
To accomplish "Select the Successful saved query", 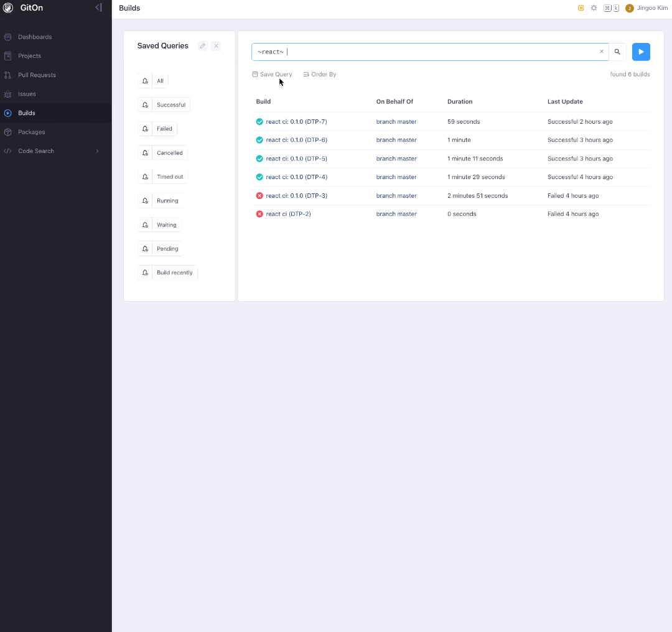I will click(x=171, y=105).
